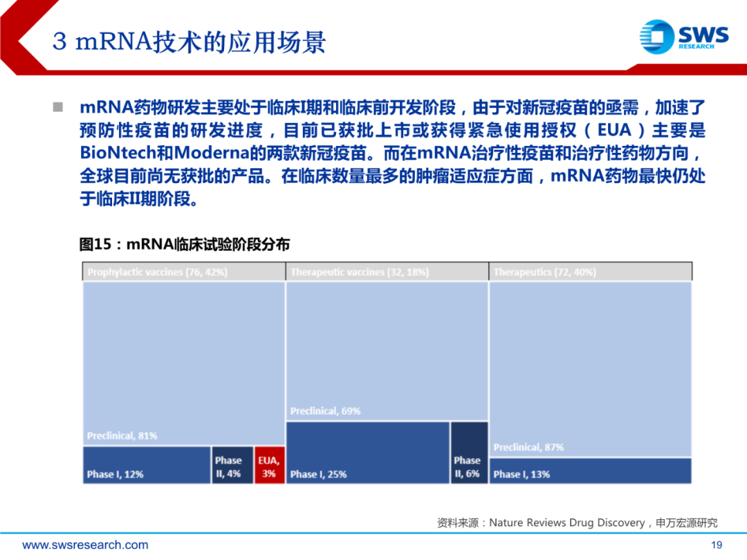Select the Phase I 12% block
The height and width of the screenshot is (560, 747).
click(x=147, y=465)
